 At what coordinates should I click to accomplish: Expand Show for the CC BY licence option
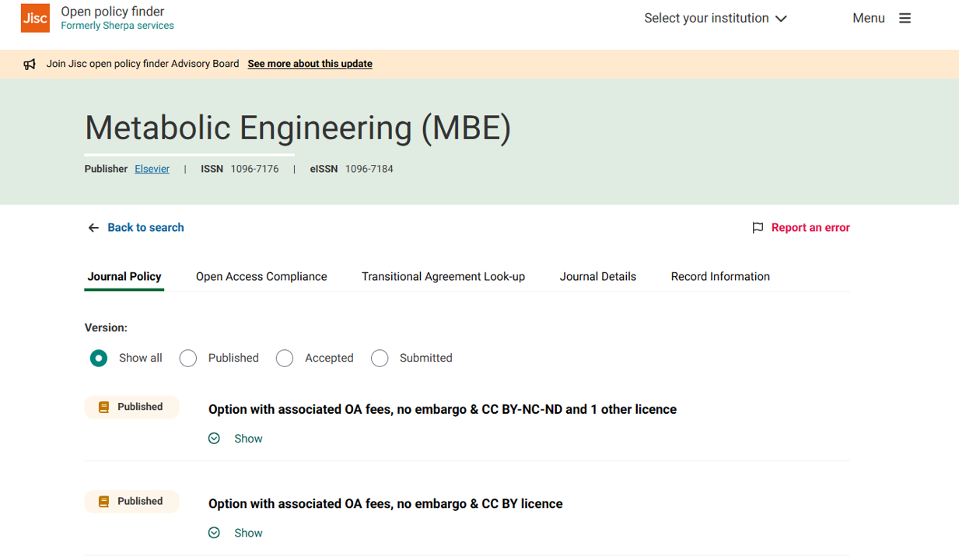point(236,533)
